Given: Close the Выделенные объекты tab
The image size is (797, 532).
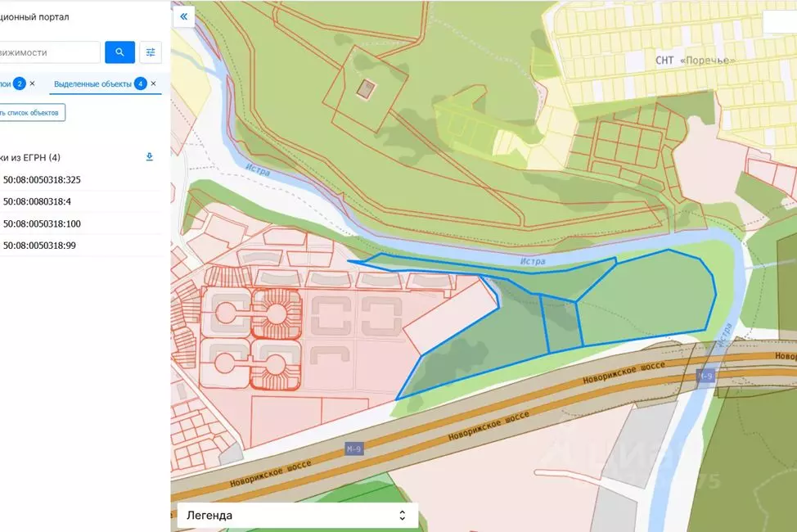Looking at the screenshot, I should pyautogui.click(x=154, y=83).
